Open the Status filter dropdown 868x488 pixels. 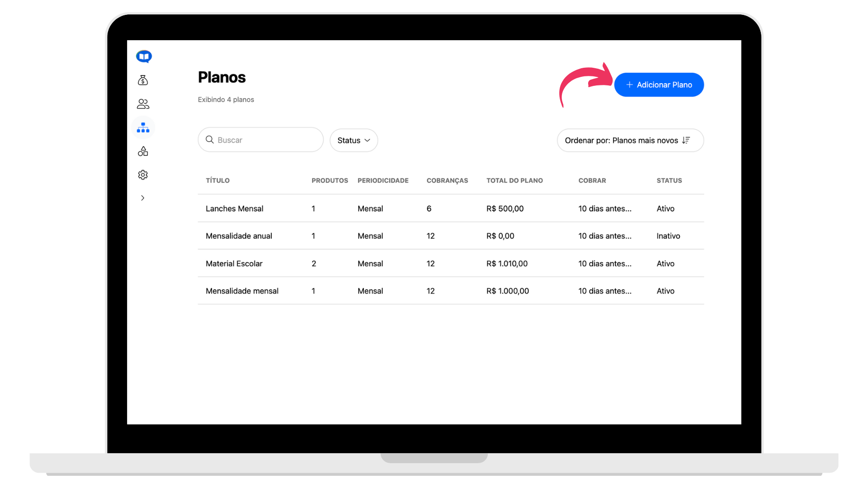tap(354, 141)
